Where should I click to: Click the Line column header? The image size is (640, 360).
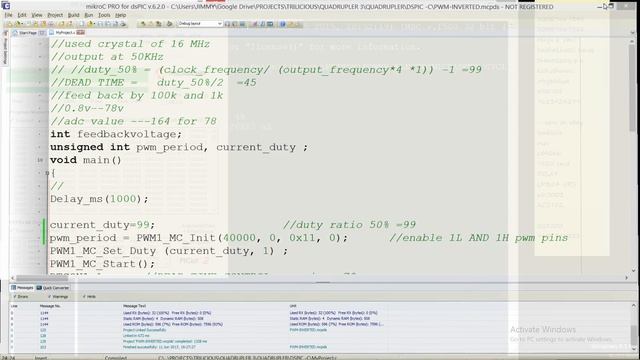[x=14, y=306]
